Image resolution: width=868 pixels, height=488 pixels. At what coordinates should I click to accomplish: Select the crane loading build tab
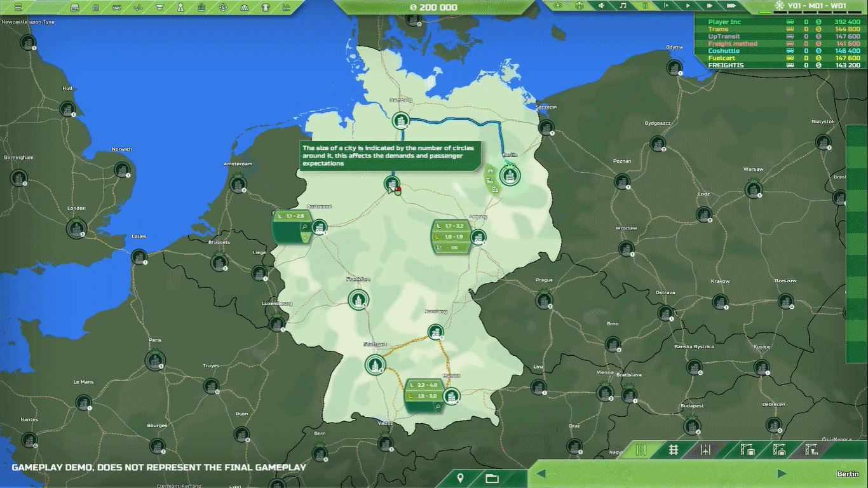(x=812, y=450)
